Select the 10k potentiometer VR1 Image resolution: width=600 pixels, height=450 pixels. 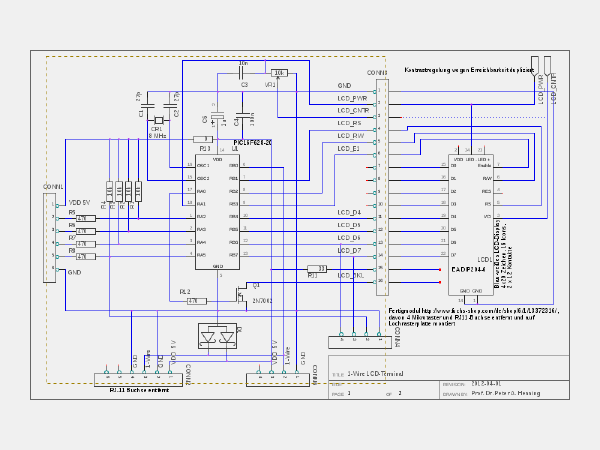[x=279, y=73]
